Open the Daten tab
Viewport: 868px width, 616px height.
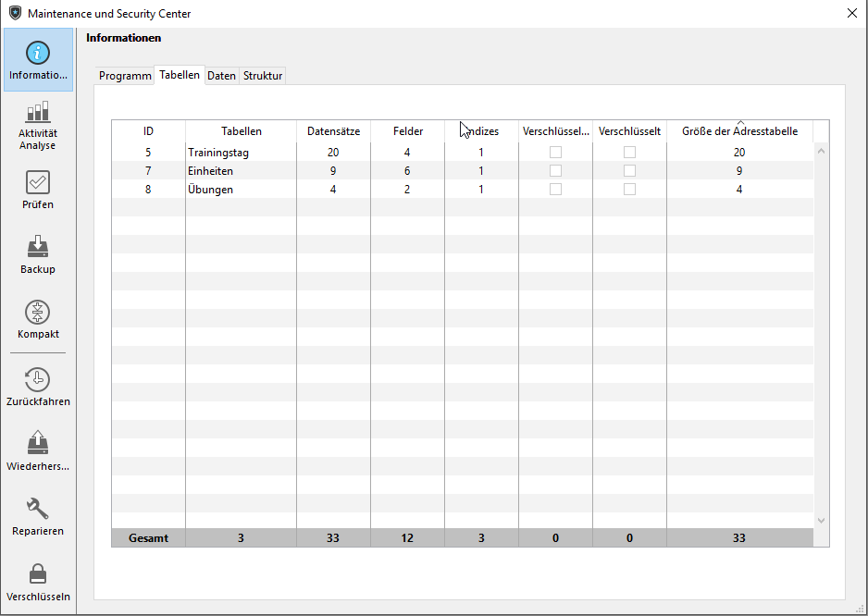pyautogui.click(x=221, y=76)
